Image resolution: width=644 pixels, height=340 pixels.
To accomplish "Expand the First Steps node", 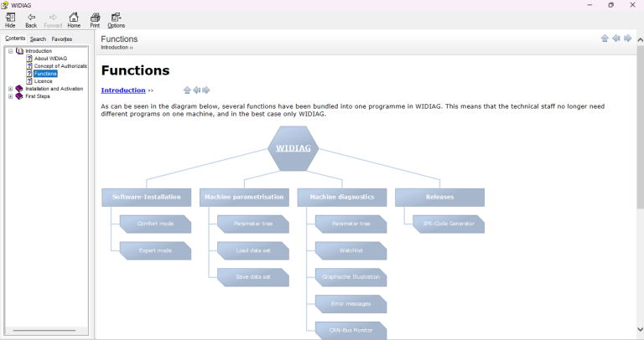I will [11, 96].
